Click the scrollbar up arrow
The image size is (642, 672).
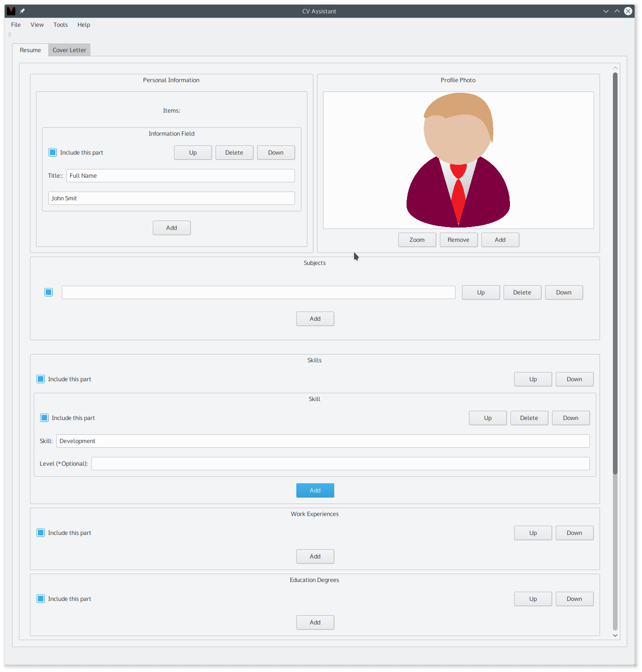(615, 68)
